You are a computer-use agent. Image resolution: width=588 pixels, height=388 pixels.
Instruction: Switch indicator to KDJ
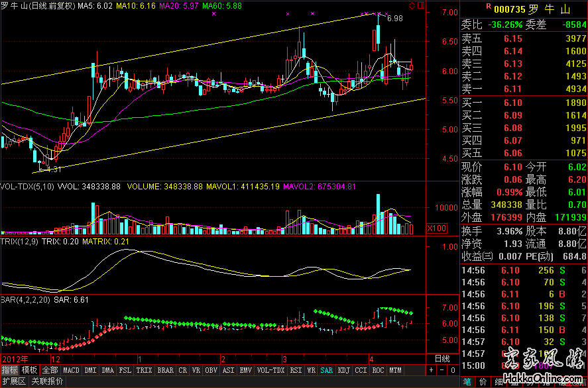343,370
